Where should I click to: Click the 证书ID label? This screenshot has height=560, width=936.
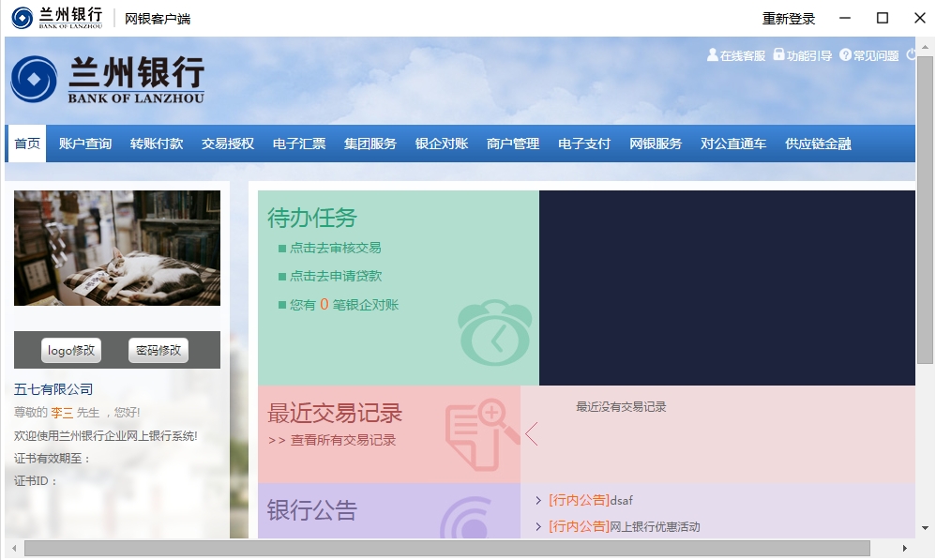pyautogui.click(x=36, y=481)
